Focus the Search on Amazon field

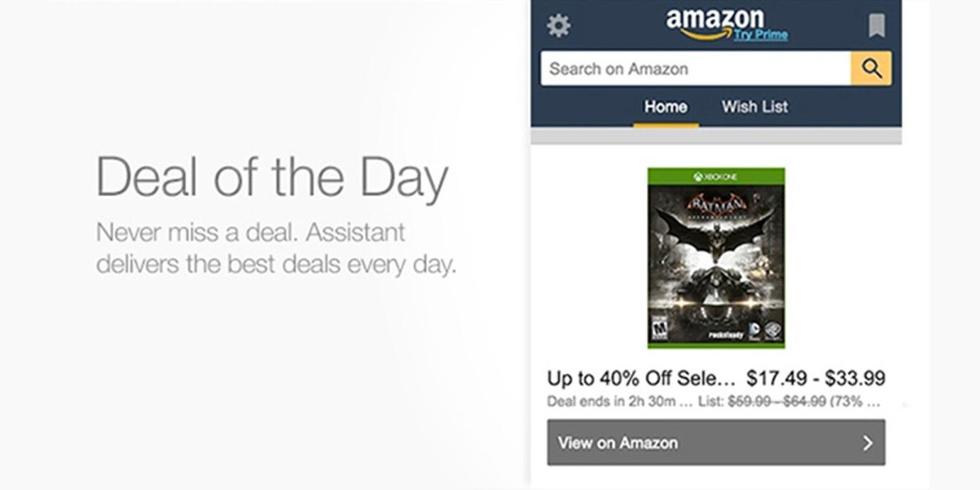pyautogui.click(x=696, y=69)
